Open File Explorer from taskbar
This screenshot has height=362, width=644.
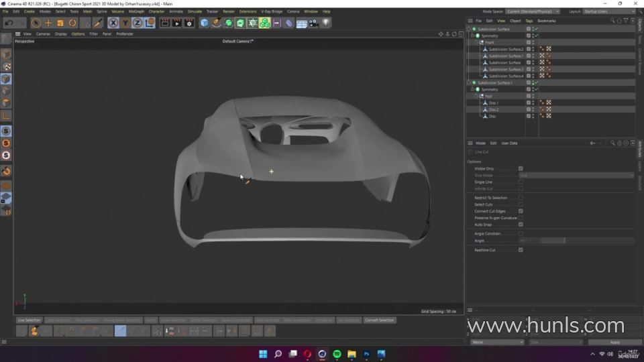(352, 354)
